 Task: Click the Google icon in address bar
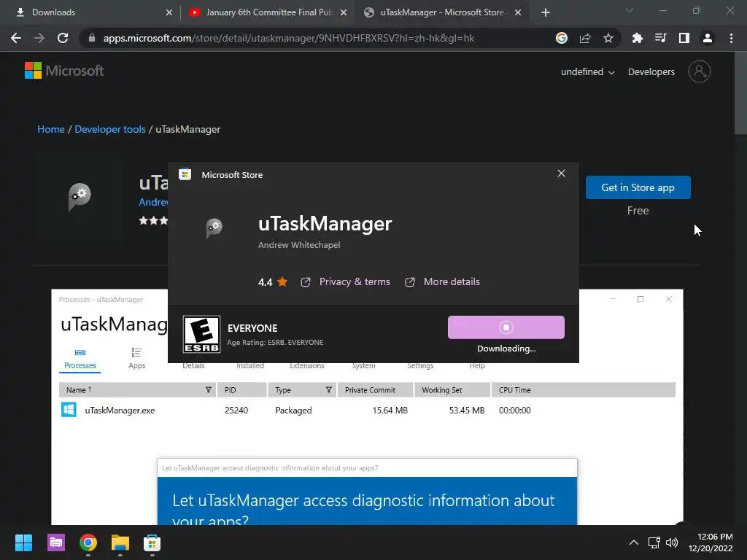click(x=562, y=38)
